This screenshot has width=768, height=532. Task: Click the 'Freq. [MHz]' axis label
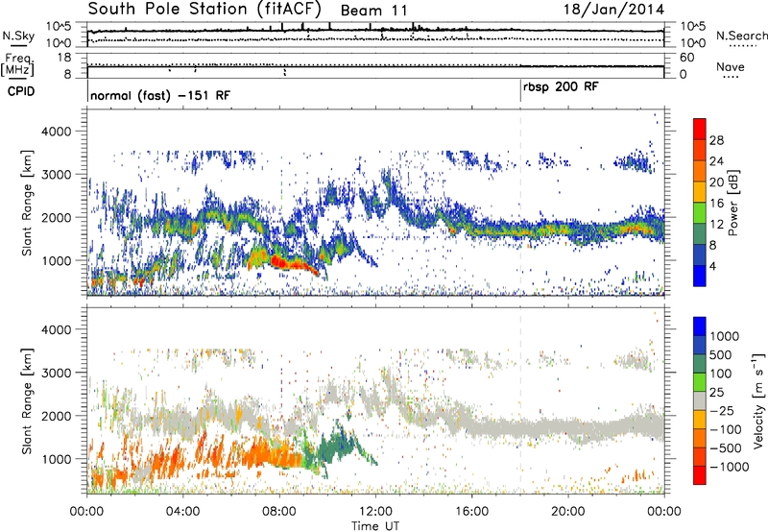(18, 65)
